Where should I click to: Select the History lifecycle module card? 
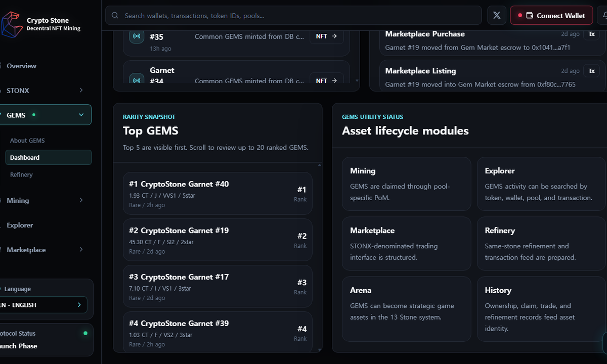[x=541, y=309]
